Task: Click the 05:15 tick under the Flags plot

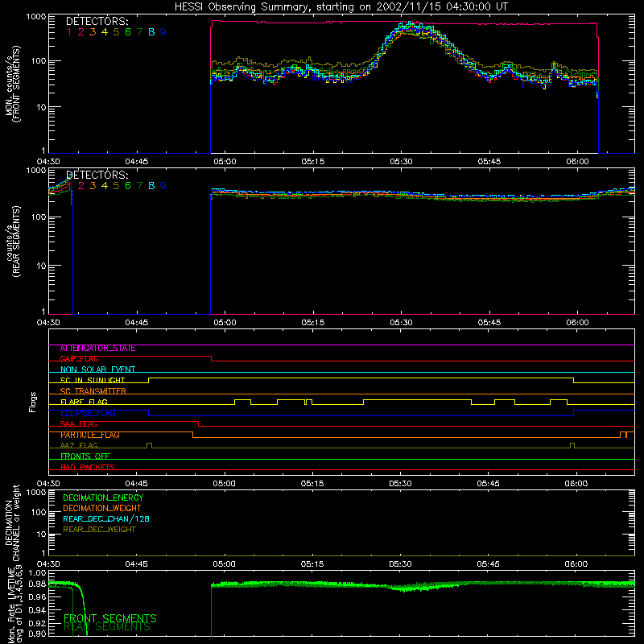Action: point(312,484)
